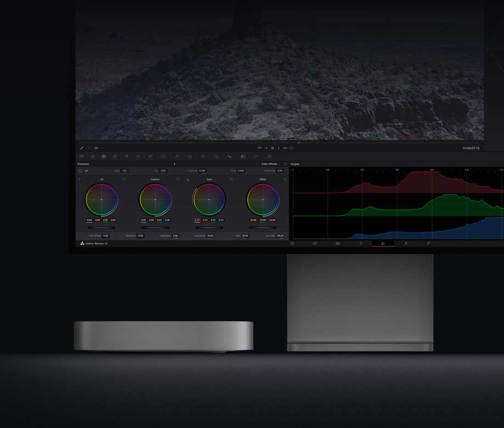Reset the Gamma color wheel
Image resolution: width=504 pixels, height=428 pixels.
[x=178, y=179]
